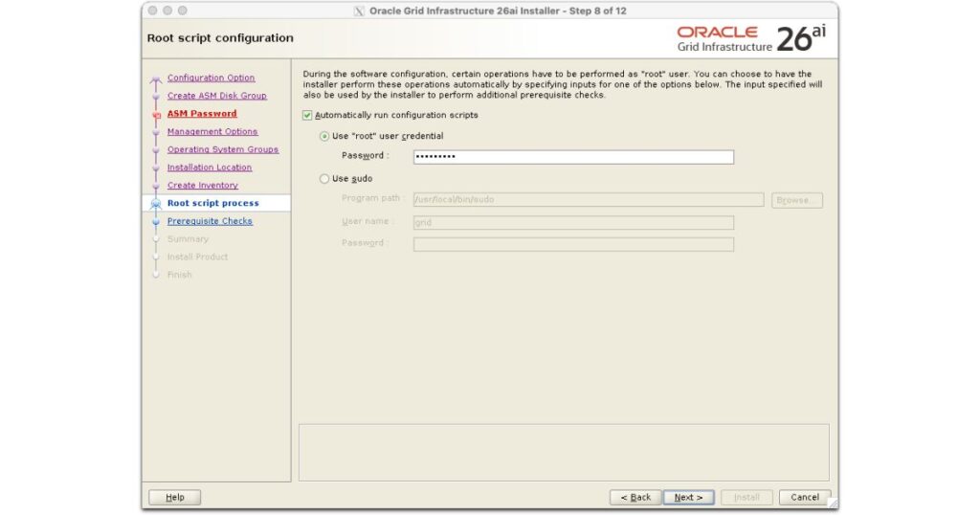Click the disabled Install button
Image resolution: width=980 pixels, height=515 pixels.
[x=746, y=498]
